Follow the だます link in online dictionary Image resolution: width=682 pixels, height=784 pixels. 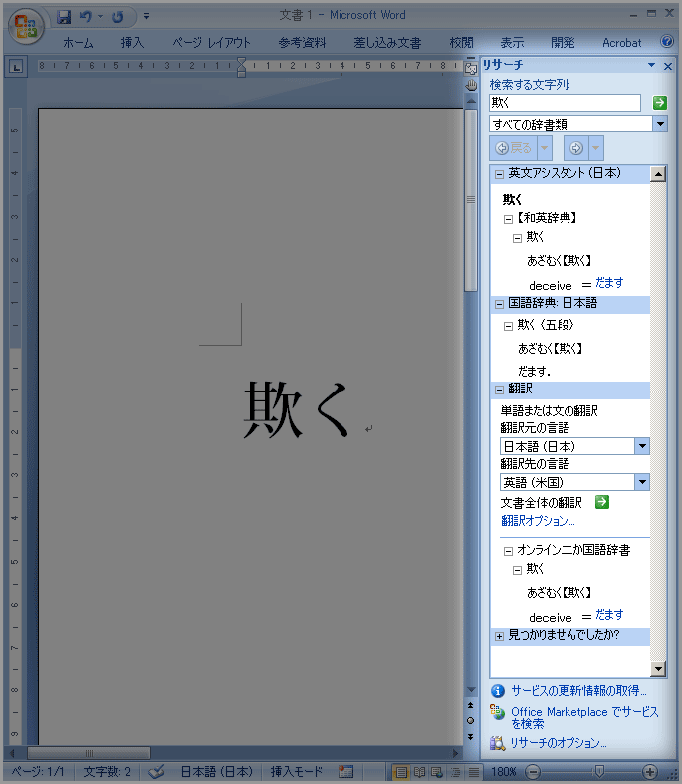pos(609,615)
